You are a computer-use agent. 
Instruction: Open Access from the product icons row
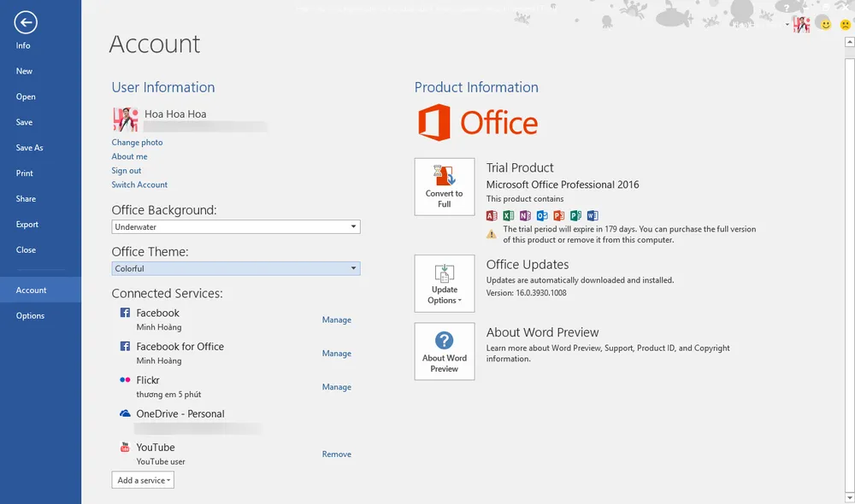pos(492,215)
